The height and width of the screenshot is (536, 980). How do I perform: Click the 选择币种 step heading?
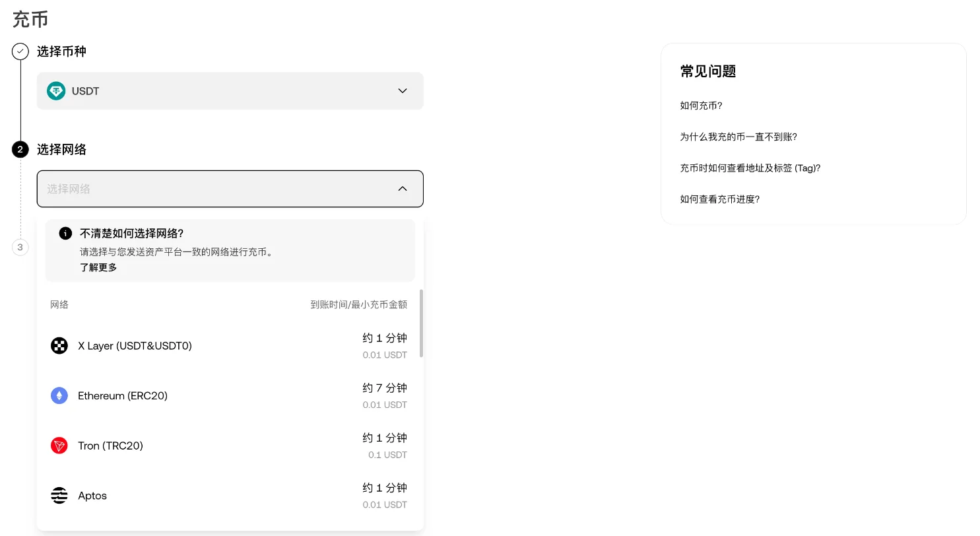61,51
